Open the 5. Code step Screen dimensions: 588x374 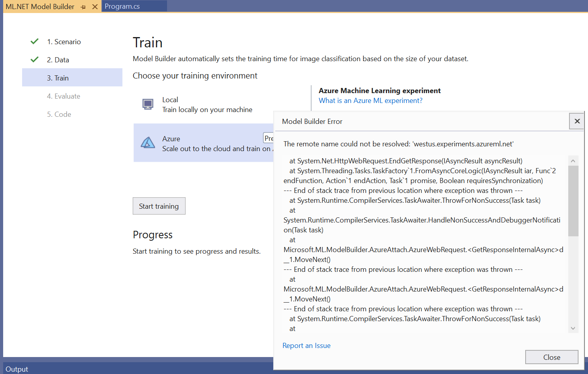pos(59,114)
